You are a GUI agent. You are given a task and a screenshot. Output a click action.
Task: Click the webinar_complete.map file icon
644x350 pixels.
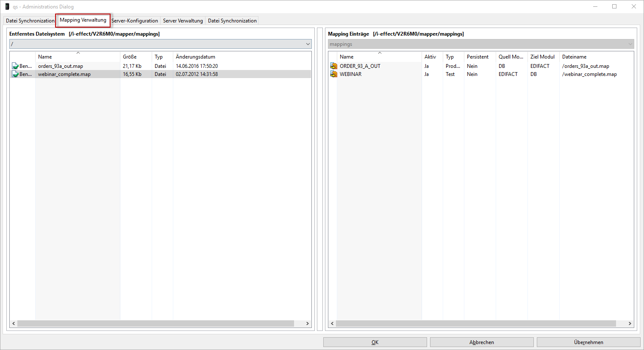(15, 74)
